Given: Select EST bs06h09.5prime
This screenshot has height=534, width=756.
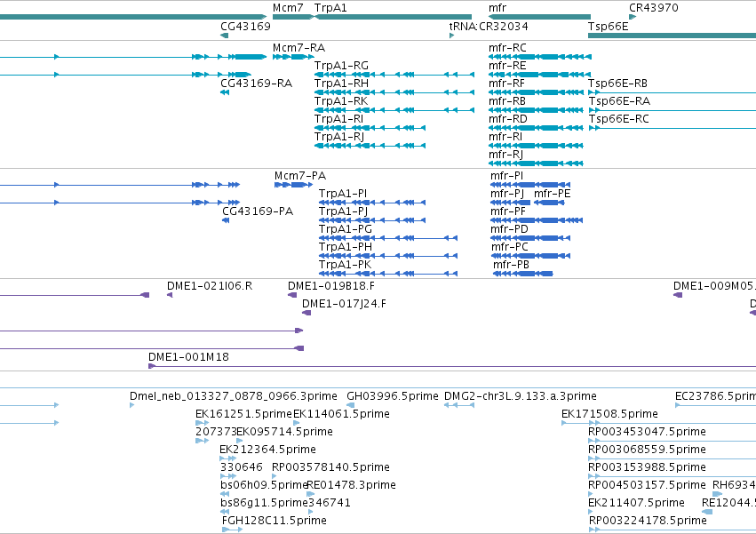Looking at the screenshot, I should (x=264, y=485).
